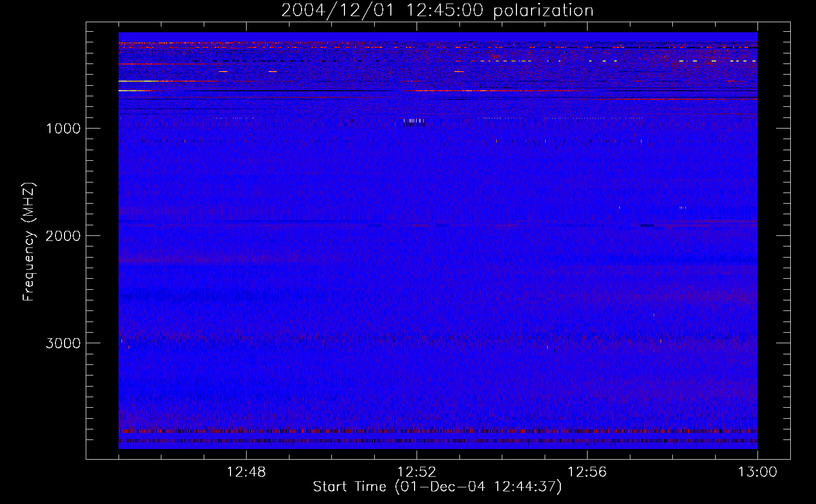Click the 12:52 time axis label
Image resolution: width=816 pixels, height=504 pixels.
(417, 472)
